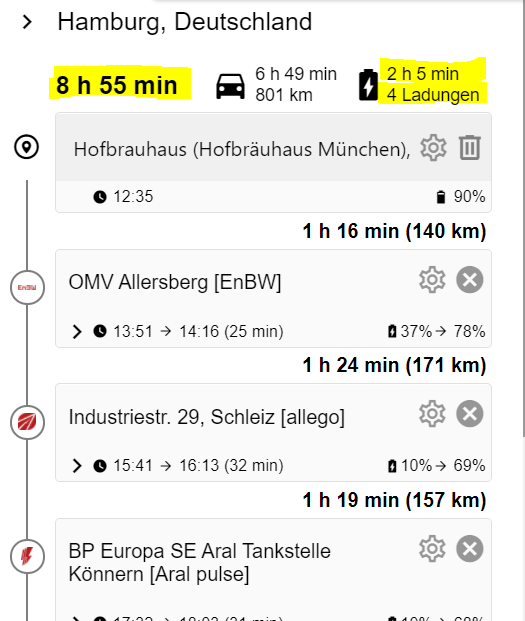The width and height of the screenshot is (525, 621).
Task: Open settings gear for Aral Könnern charger
Action: pos(432,549)
